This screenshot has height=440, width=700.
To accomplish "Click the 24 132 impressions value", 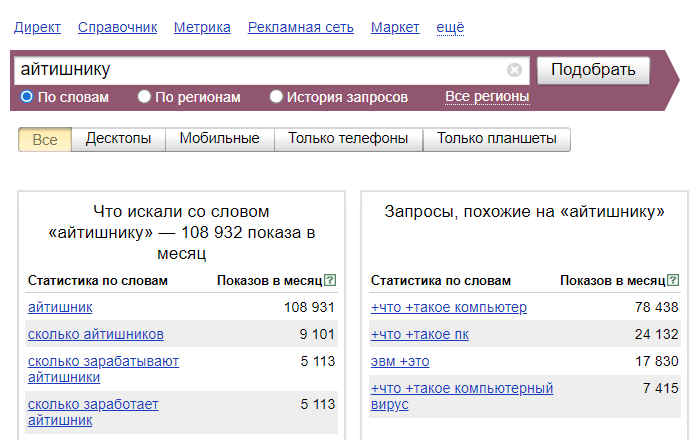I will (657, 334).
